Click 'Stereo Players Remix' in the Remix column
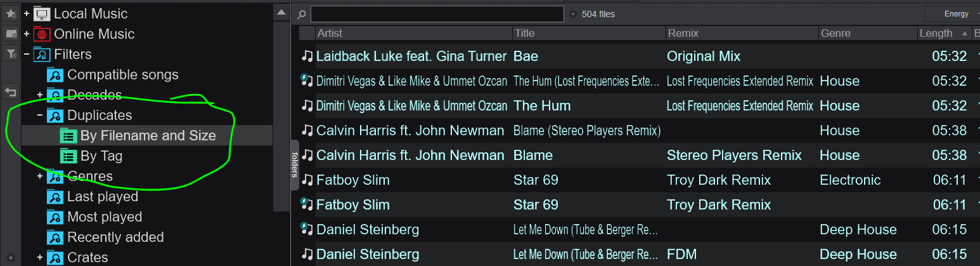The height and width of the screenshot is (266, 980). click(734, 155)
